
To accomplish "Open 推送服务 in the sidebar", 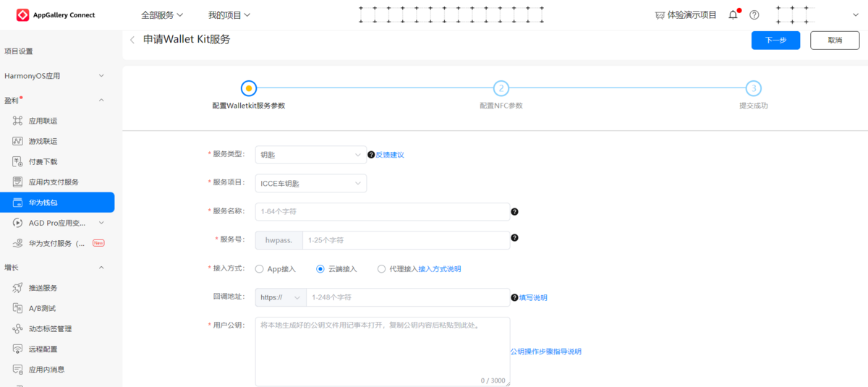I will click(x=43, y=288).
